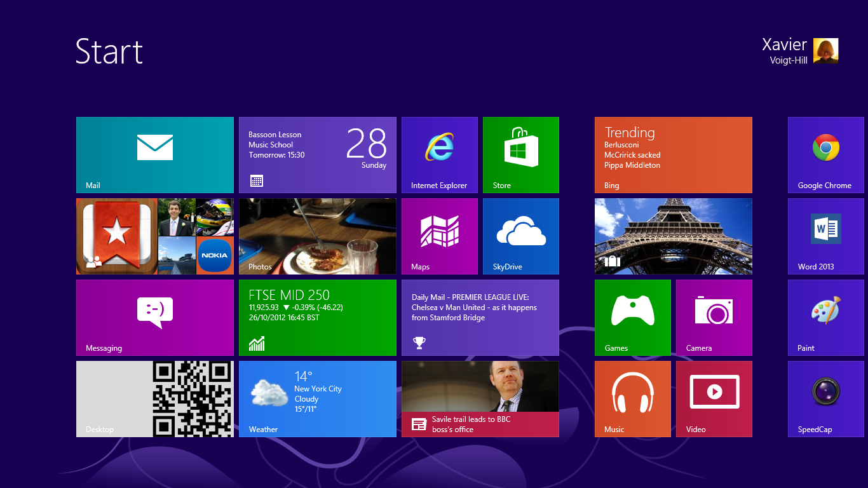The width and height of the screenshot is (868, 488).
Task: Open Word 2013 tile
Action: pyautogui.click(x=825, y=236)
